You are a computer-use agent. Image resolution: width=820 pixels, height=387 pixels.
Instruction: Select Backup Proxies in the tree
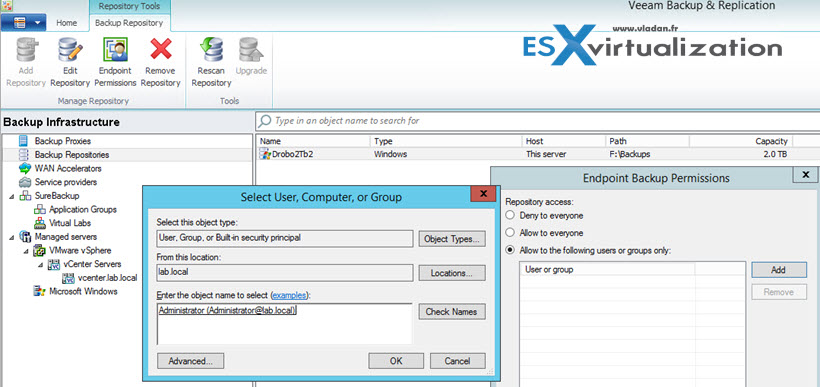pyautogui.click(x=63, y=141)
